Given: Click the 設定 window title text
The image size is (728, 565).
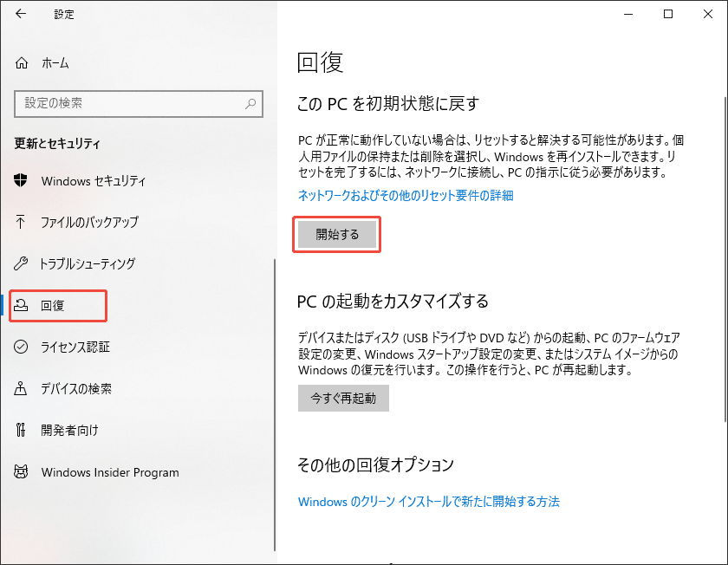Looking at the screenshot, I should 64,15.
